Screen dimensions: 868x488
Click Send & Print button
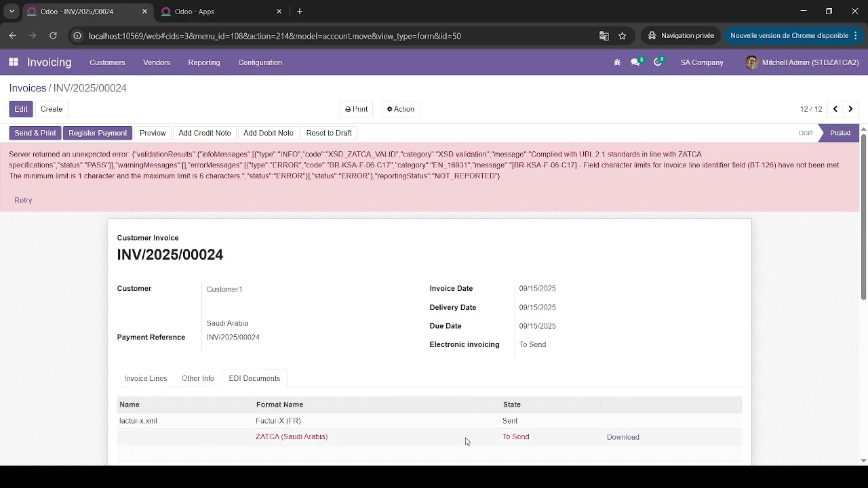[35, 133]
